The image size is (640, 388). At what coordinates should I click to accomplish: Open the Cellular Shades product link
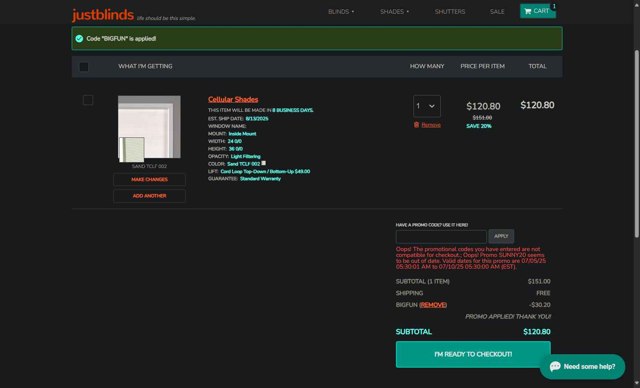pyautogui.click(x=233, y=100)
